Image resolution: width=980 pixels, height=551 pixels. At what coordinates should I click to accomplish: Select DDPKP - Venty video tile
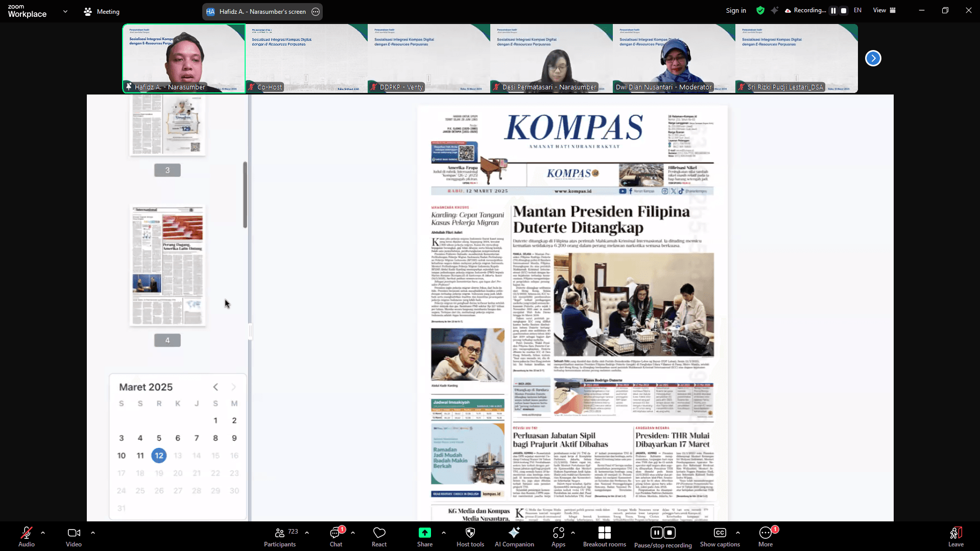tap(429, 58)
